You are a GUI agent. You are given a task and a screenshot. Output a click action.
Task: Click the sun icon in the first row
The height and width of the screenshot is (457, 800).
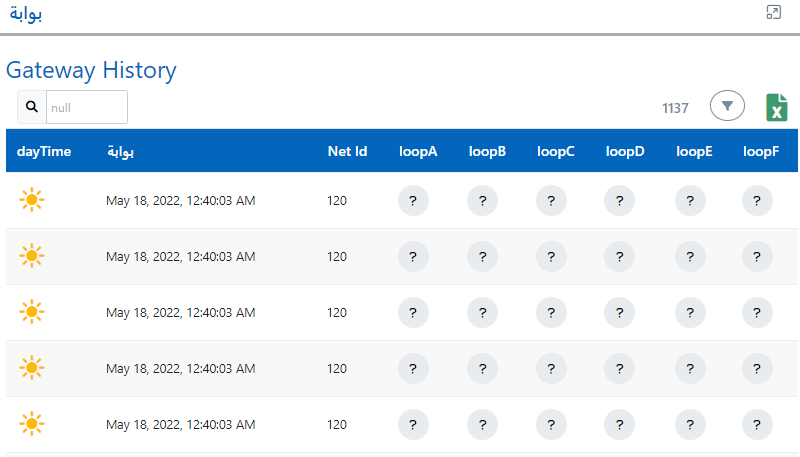click(x=32, y=201)
